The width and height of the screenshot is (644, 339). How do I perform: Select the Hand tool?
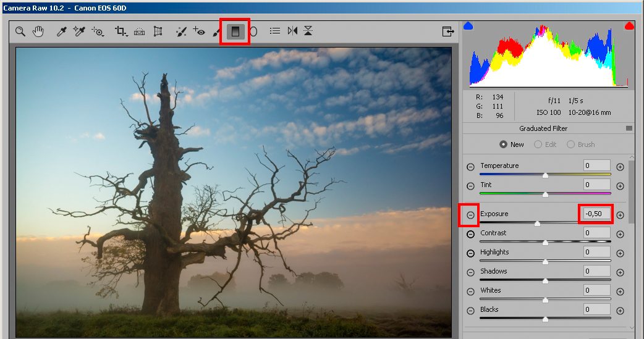(x=38, y=31)
